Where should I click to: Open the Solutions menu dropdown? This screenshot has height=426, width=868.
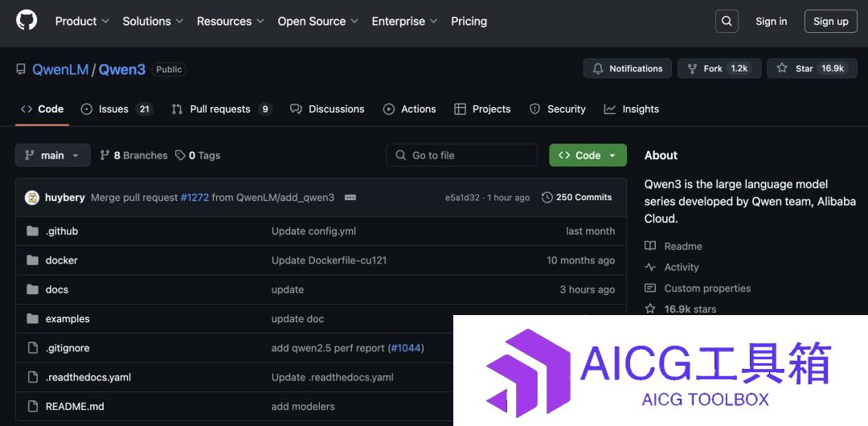[x=153, y=22]
